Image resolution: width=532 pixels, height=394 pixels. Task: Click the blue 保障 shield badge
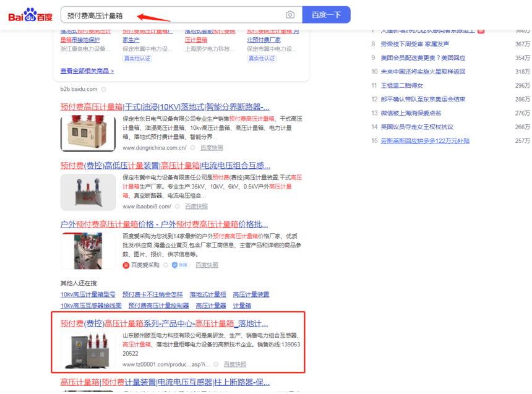pos(180,265)
